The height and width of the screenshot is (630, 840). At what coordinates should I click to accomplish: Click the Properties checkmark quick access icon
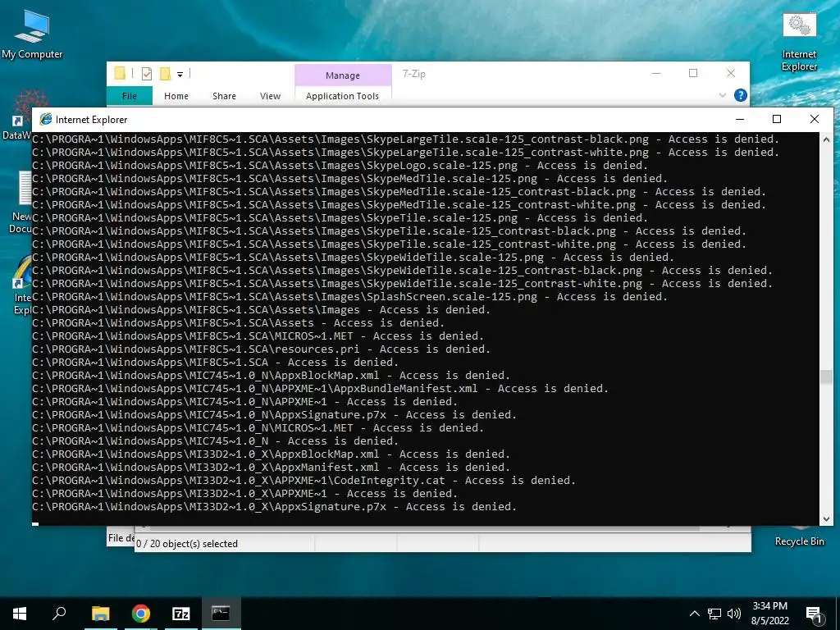pyautogui.click(x=147, y=73)
